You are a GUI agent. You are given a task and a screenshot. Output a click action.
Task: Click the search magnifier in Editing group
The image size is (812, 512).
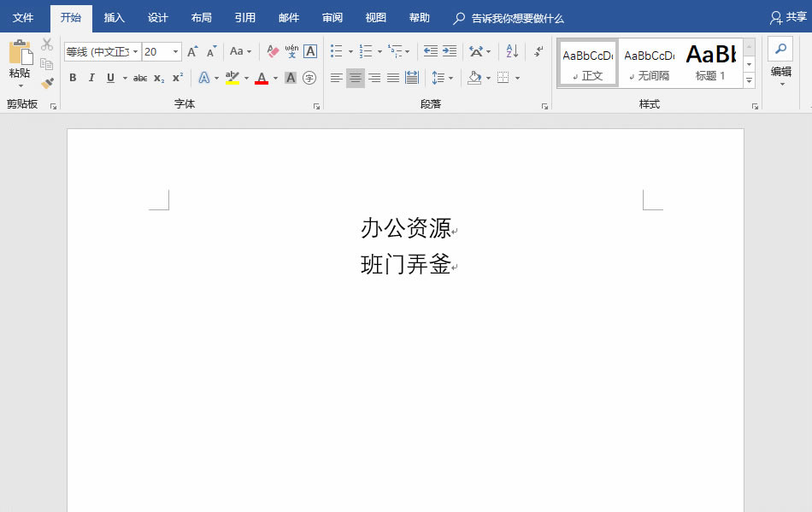tap(780, 50)
